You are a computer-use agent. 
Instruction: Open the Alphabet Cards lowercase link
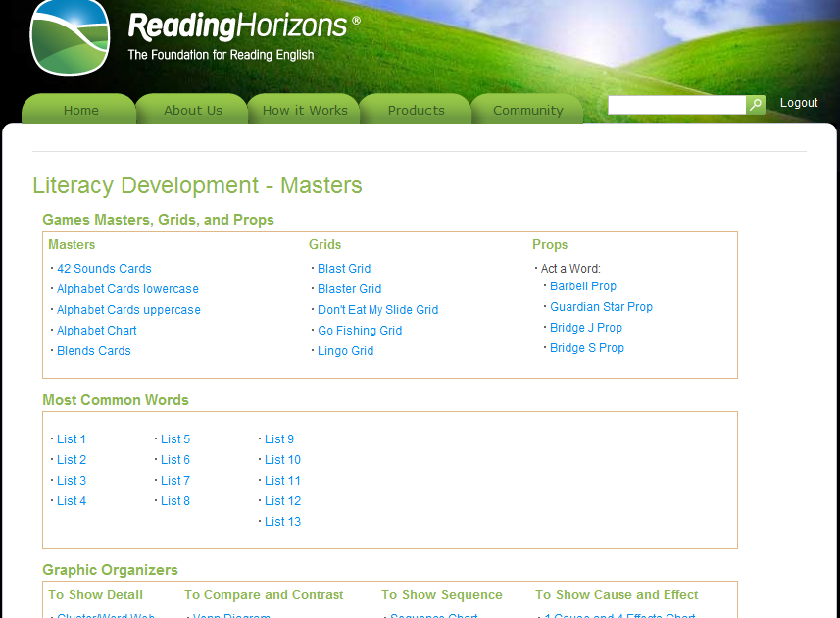127,288
